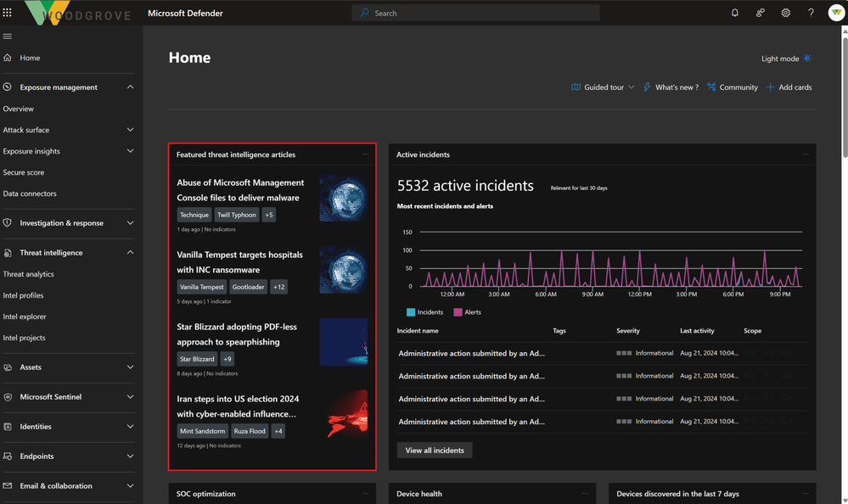The height and width of the screenshot is (504, 848).
Task: Click in the Search input field
Action: (x=475, y=13)
